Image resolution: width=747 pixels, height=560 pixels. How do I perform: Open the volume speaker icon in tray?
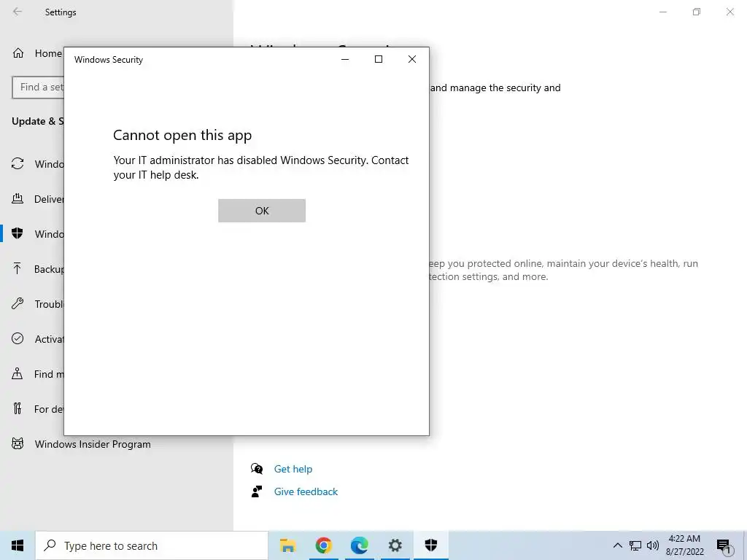click(653, 545)
